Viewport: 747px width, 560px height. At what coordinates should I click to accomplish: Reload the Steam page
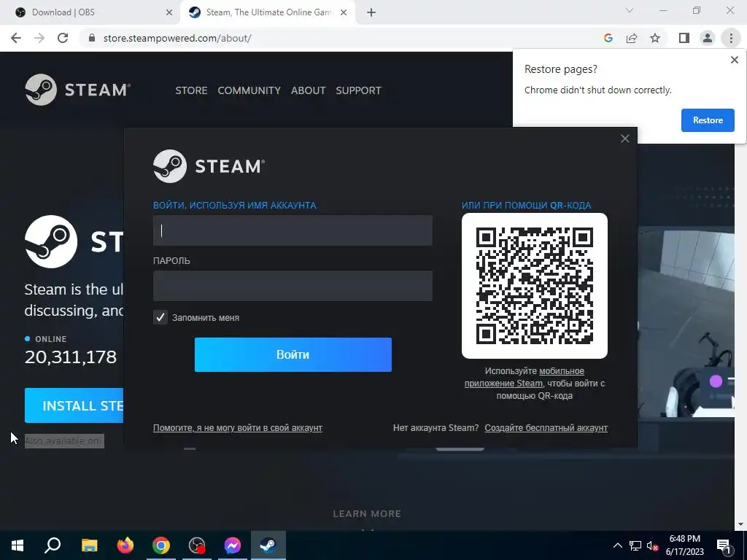63,38
